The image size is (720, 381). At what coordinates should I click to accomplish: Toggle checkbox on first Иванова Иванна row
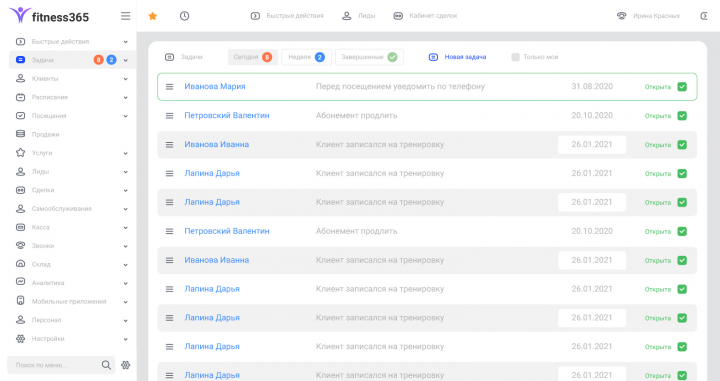click(682, 145)
